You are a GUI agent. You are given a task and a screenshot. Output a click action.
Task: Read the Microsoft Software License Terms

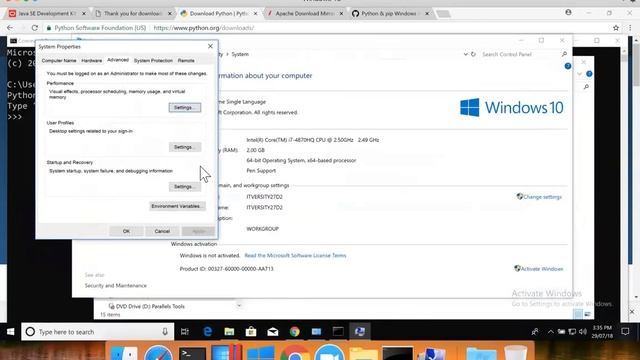pyautogui.click(x=295, y=256)
